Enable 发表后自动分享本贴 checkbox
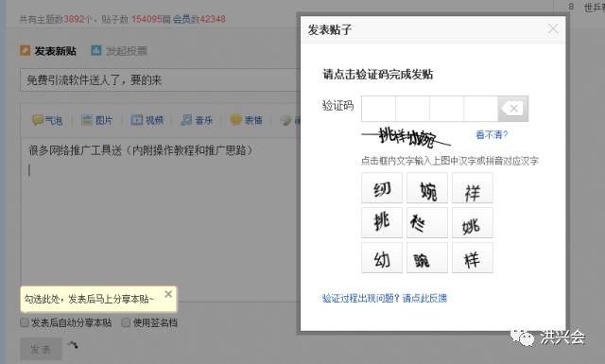 [x=25, y=322]
